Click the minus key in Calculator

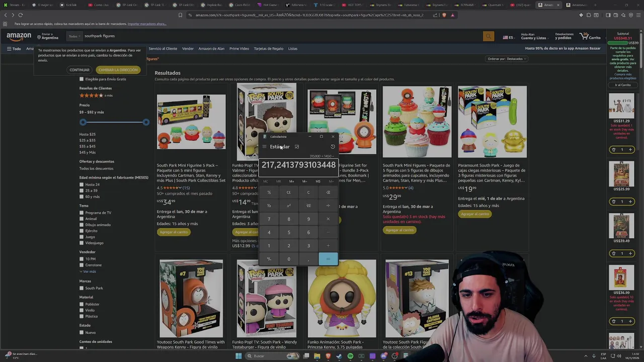pos(328,232)
